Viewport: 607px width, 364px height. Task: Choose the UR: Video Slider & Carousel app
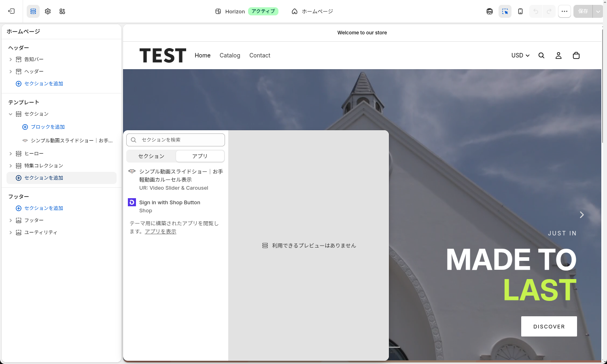click(176, 180)
